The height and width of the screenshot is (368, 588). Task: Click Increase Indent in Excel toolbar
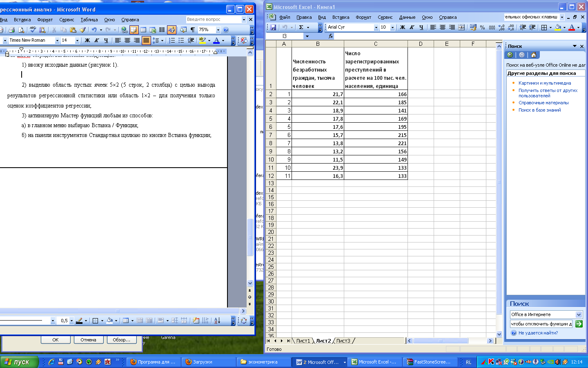(532, 27)
